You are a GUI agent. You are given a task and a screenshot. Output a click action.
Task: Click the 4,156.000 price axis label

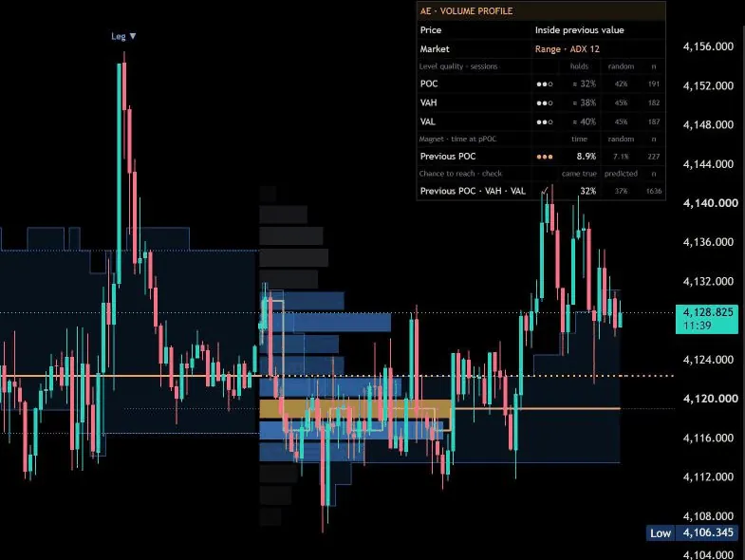[708, 47]
